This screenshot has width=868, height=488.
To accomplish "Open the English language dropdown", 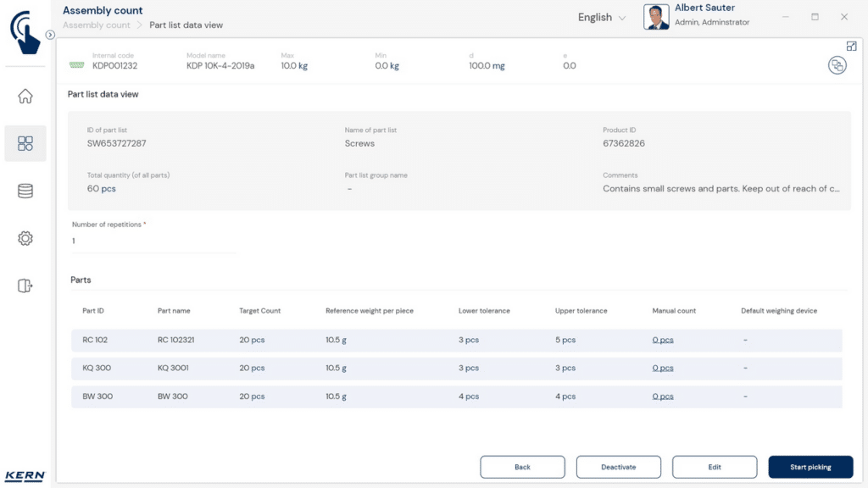I will 601,18.
